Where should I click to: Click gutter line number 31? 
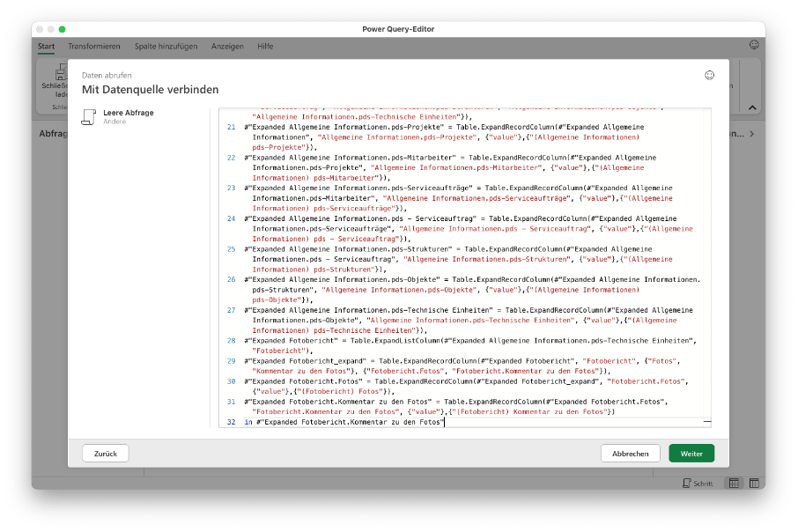tap(231, 402)
